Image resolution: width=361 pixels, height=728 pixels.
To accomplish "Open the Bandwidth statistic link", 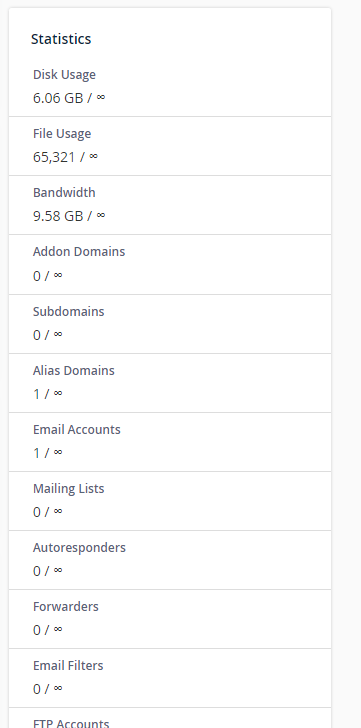I will point(64,193).
